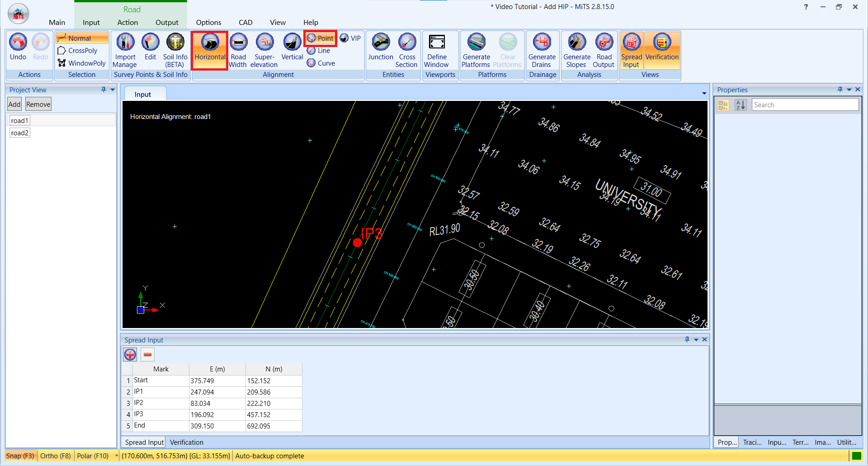Select WindowPoly selection mode
Viewport: 868px width, 466px height.
pos(82,63)
